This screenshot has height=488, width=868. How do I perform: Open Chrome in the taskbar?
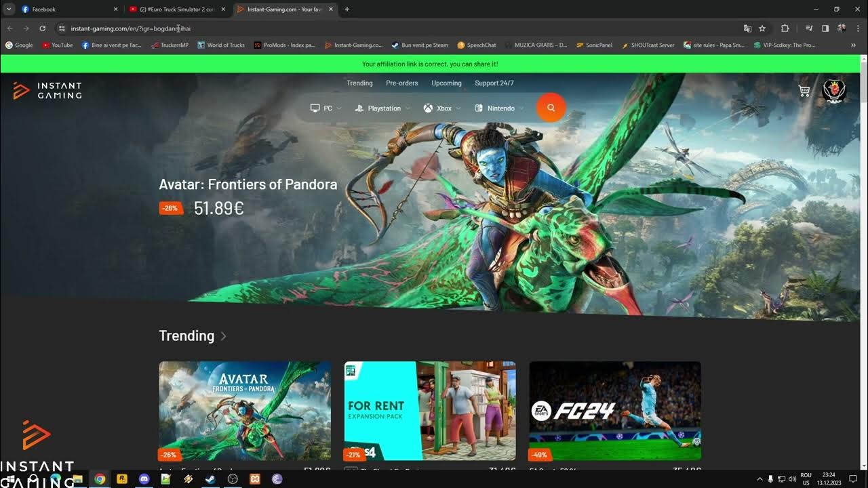100,479
